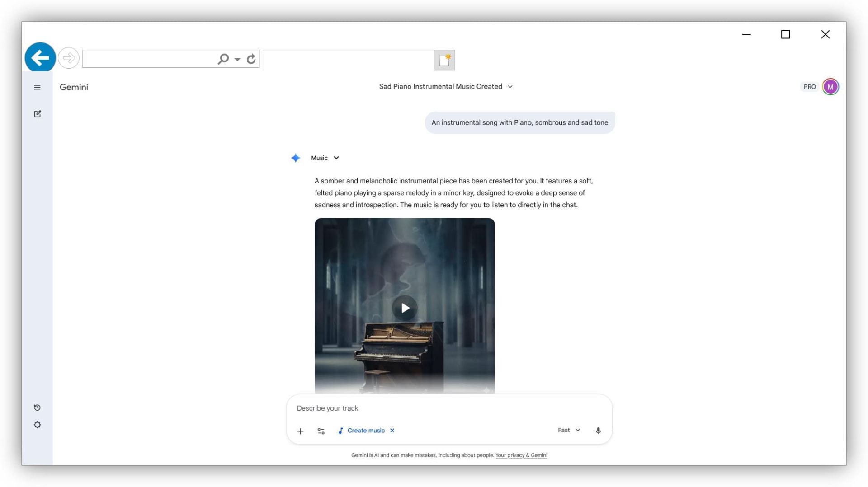Open the activity history icon
Image resolution: width=868 pixels, height=487 pixels.
pyautogui.click(x=38, y=407)
